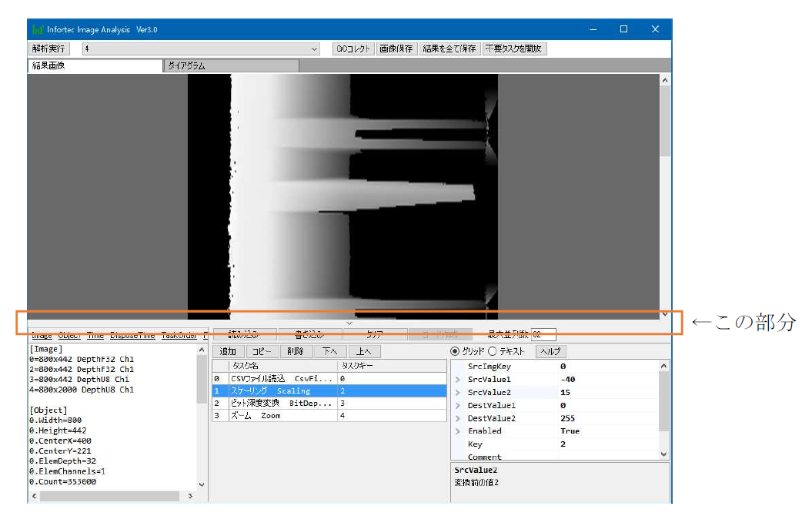Click the クリア button
812x516 pixels.
point(375,335)
